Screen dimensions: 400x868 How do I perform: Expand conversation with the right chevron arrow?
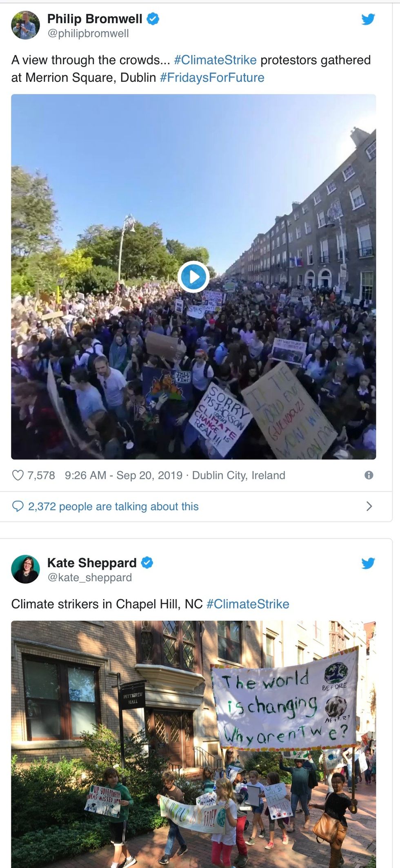point(369,506)
